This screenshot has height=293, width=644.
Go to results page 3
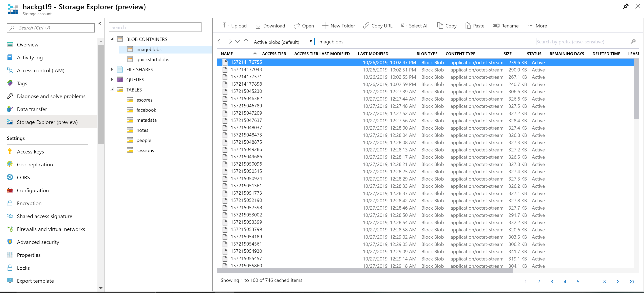coord(552,281)
